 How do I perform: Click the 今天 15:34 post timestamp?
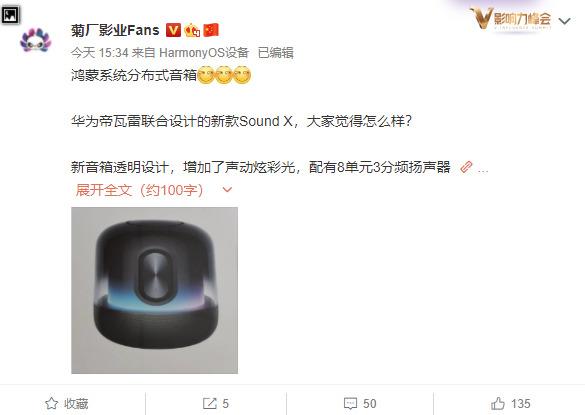(100, 53)
